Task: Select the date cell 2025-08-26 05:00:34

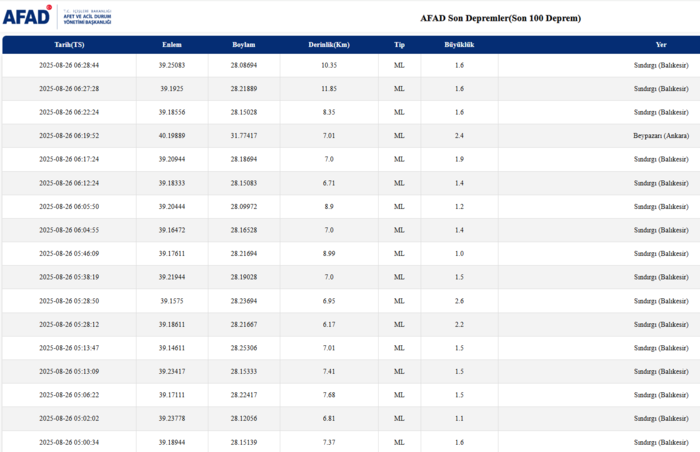Action: click(69, 443)
